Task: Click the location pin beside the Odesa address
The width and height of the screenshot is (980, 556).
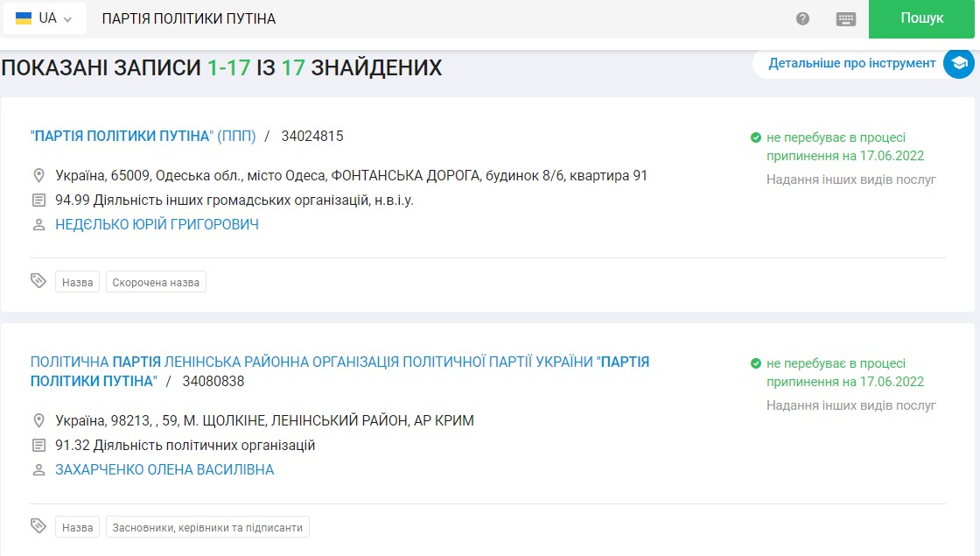Action: [x=38, y=175]
